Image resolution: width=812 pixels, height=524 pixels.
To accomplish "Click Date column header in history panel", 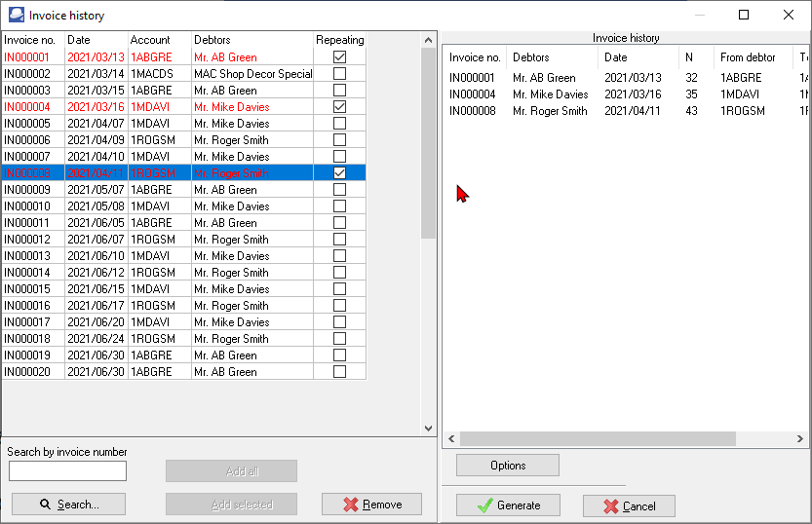I will tap(638, 57).
